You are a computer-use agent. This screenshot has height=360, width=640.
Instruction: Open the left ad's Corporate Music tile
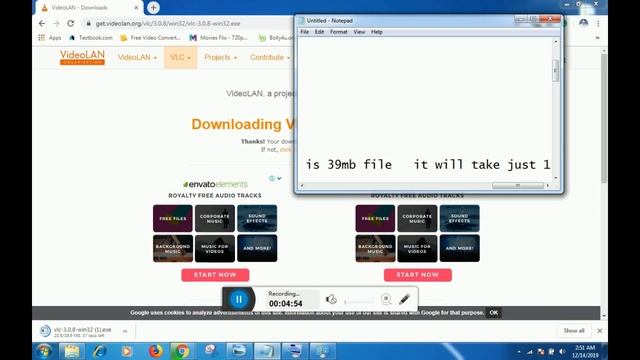[x=215, y=218]
